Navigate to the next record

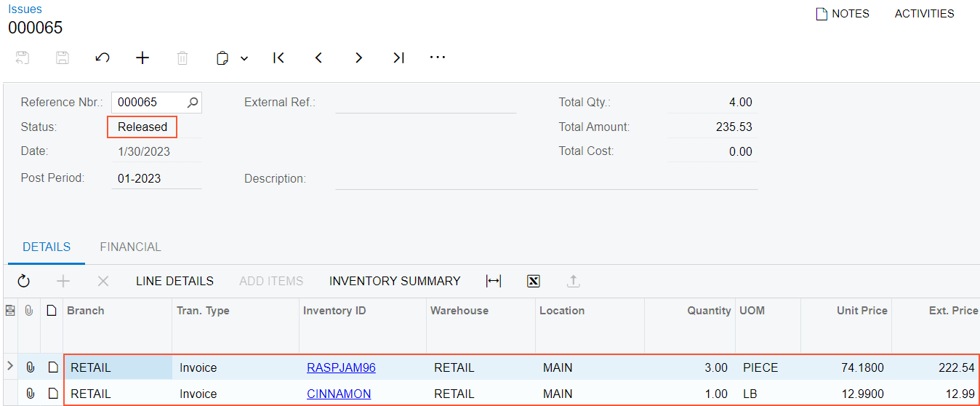358,57
